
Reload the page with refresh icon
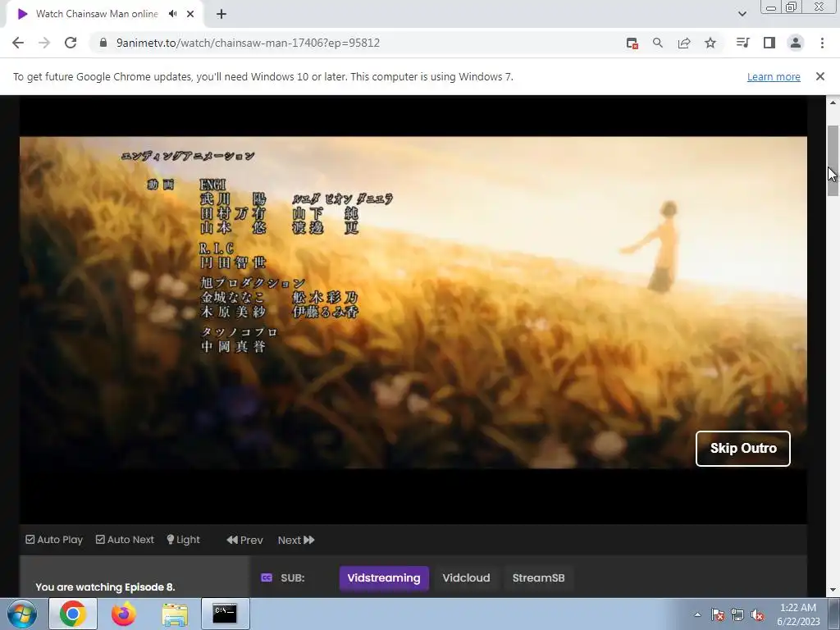coord(71,43)
